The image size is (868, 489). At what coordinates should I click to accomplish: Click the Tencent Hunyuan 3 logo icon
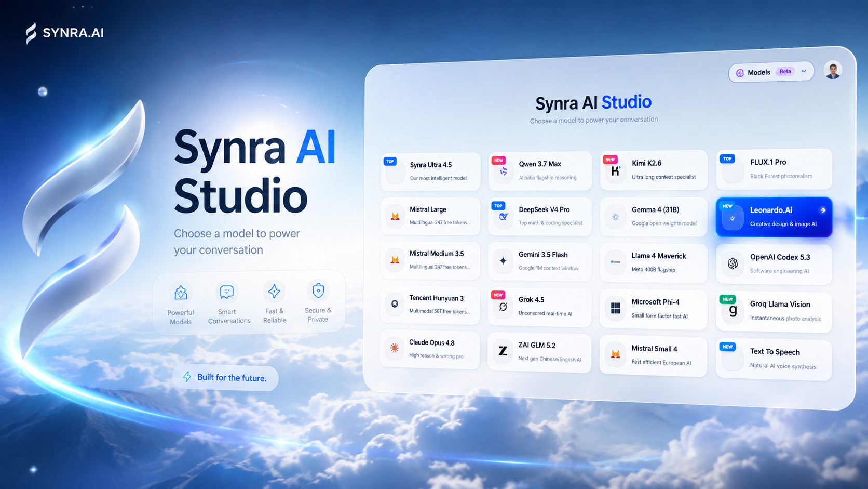[395, 303]
